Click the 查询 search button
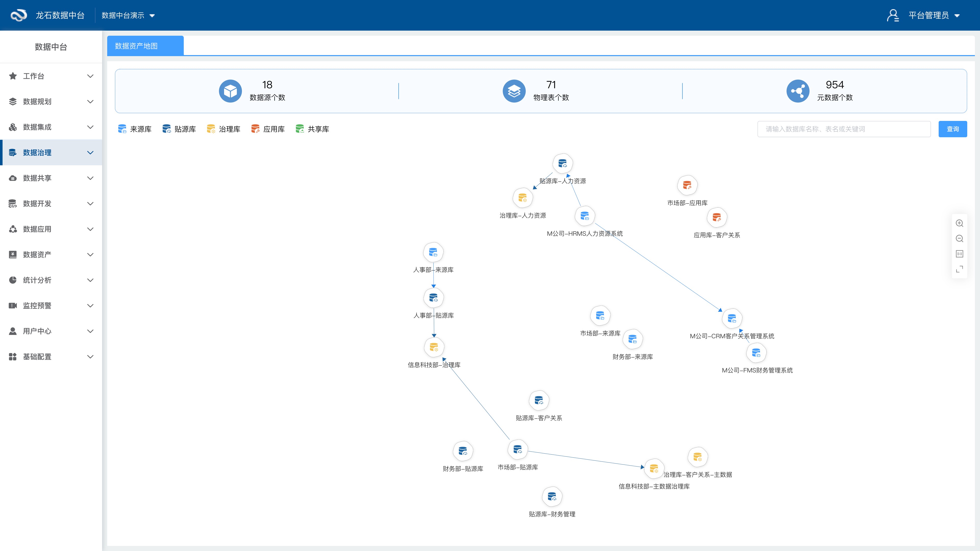 point(952,129)
